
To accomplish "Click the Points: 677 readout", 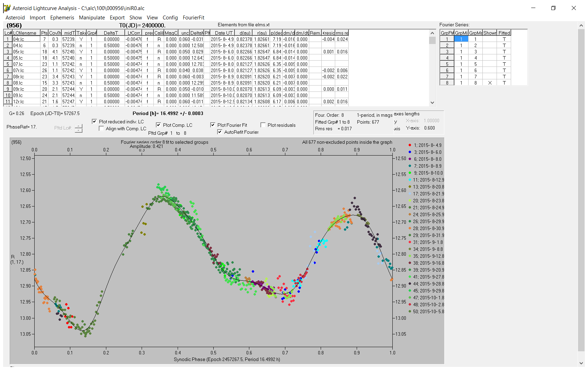I will coord(368,122).
